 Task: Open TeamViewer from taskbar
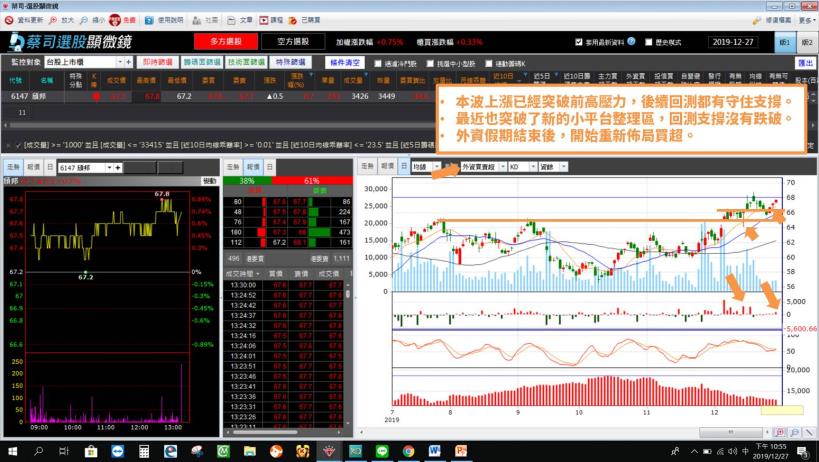coord(118,451)
